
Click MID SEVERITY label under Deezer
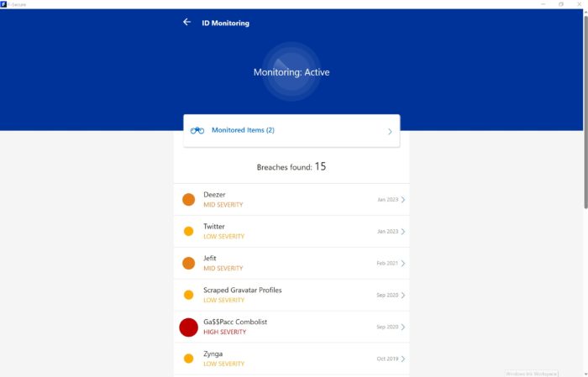(223, 205)
